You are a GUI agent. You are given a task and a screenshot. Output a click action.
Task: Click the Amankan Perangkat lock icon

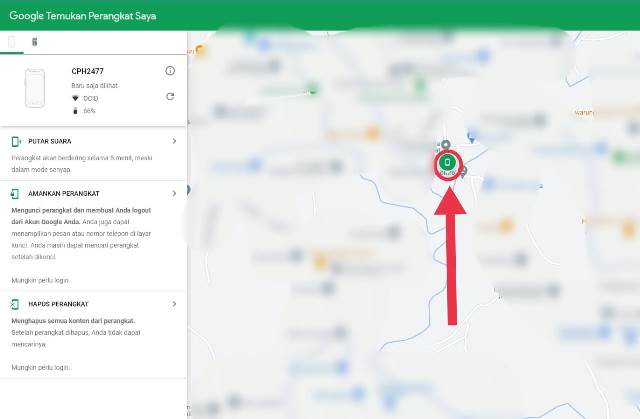click(15, 193)
